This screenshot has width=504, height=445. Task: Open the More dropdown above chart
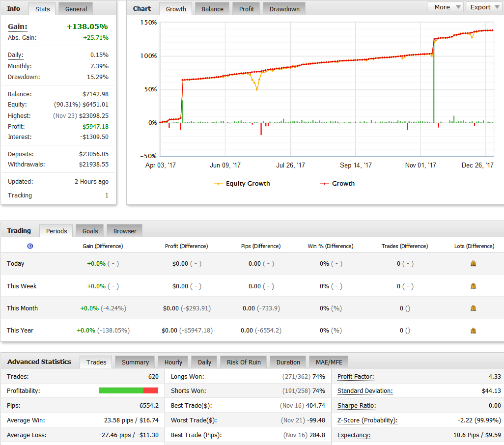click(x=445, y=7)
